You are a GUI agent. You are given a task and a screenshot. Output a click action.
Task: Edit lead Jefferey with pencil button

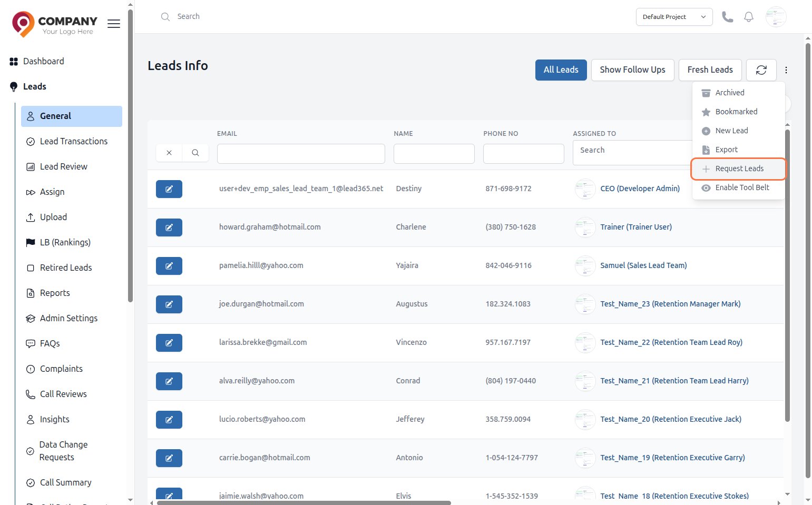169,420
